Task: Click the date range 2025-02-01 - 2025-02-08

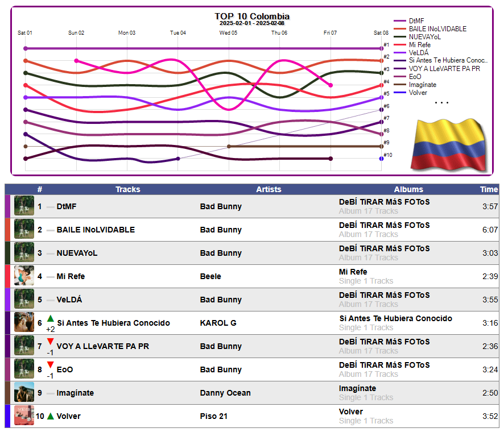Action: 252,23
